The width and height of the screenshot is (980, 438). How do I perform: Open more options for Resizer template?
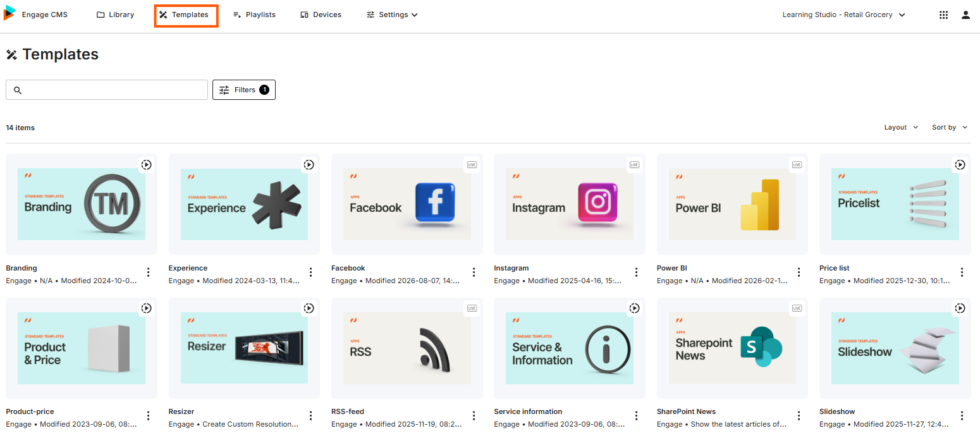[310, 416]
